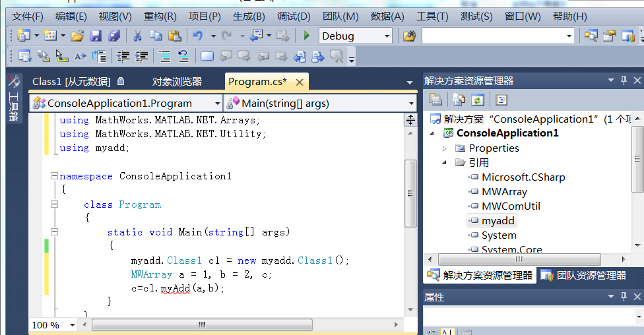Image resolution: width=644 pixels, height=335 pixels.
Task: Start debugging with the green play icon
Action: pos(306,36)
